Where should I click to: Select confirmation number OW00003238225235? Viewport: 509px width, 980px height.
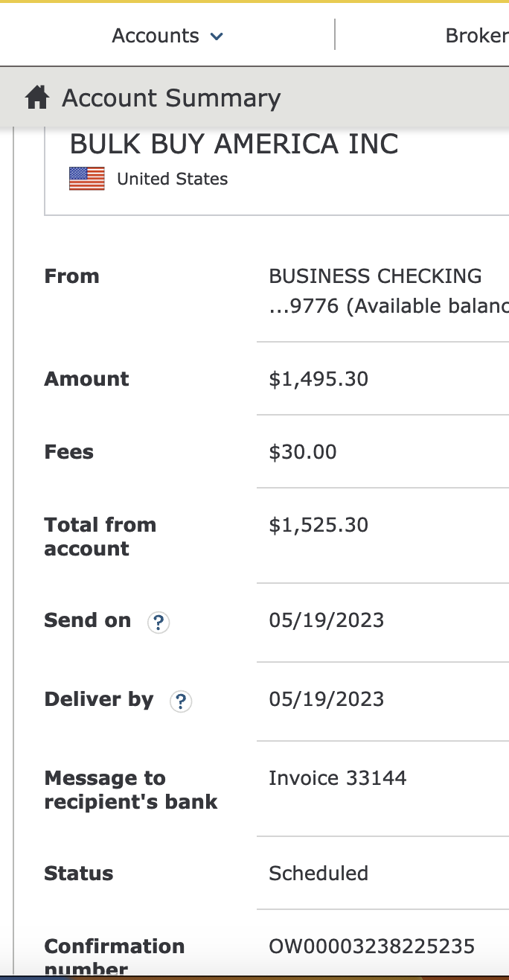pos(371,946)
